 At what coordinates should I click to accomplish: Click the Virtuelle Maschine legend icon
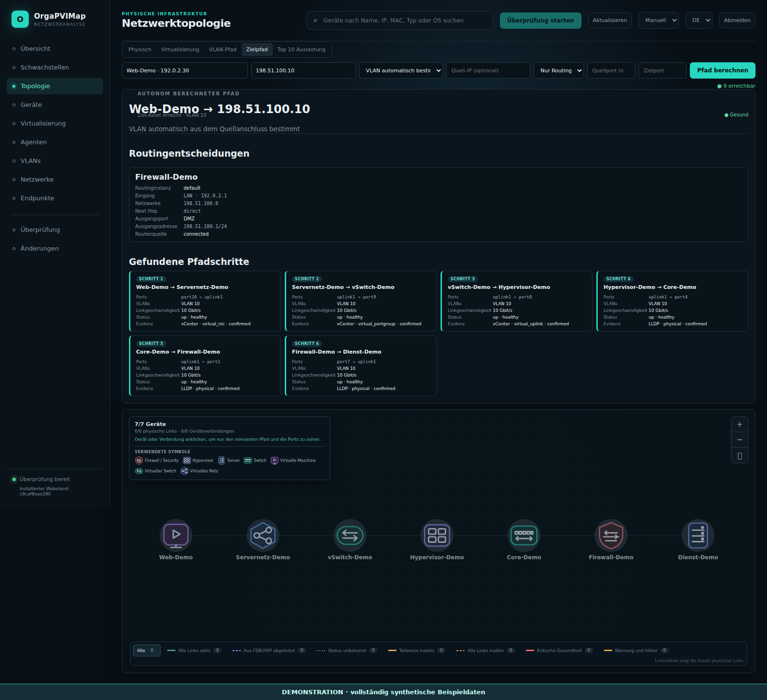coord(275,460)
